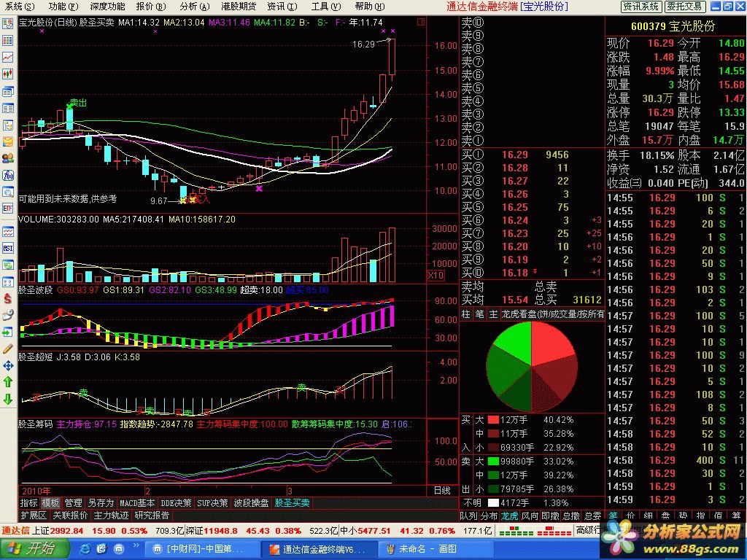The width and height of the screenshot is (747, 560).
Task: Open the fx formula icon in sidebar
Action: (7, 175)
